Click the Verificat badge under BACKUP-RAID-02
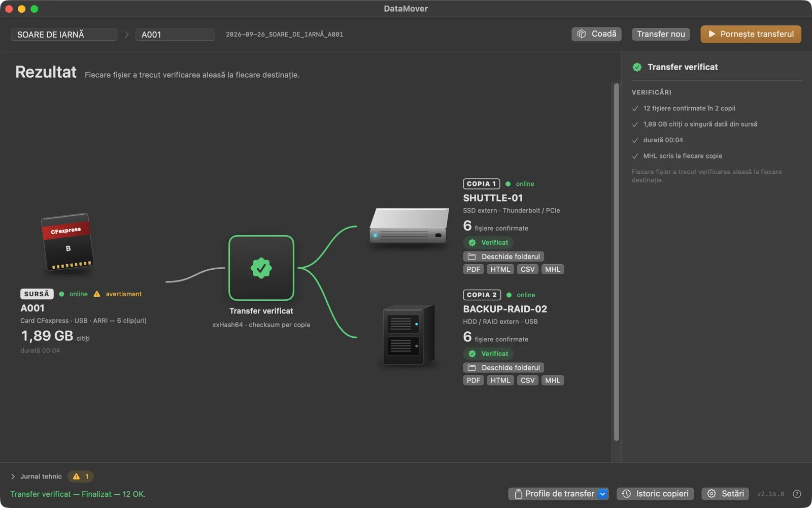 [488, 354]
